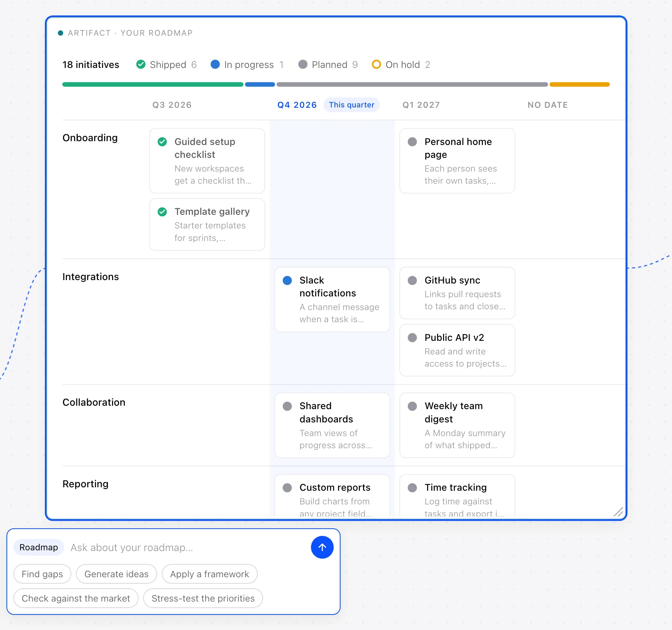
Task: Click the check icon on Guided setup checklist
Action: coord(162,142)
